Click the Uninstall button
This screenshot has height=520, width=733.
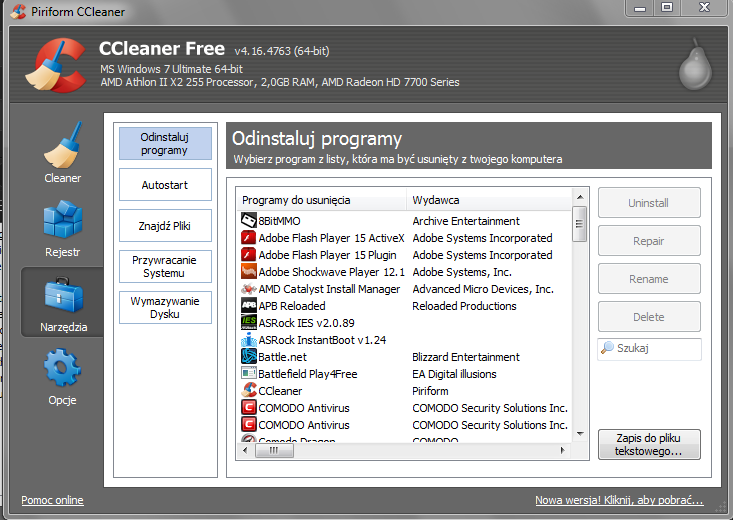tap(649, 203)
